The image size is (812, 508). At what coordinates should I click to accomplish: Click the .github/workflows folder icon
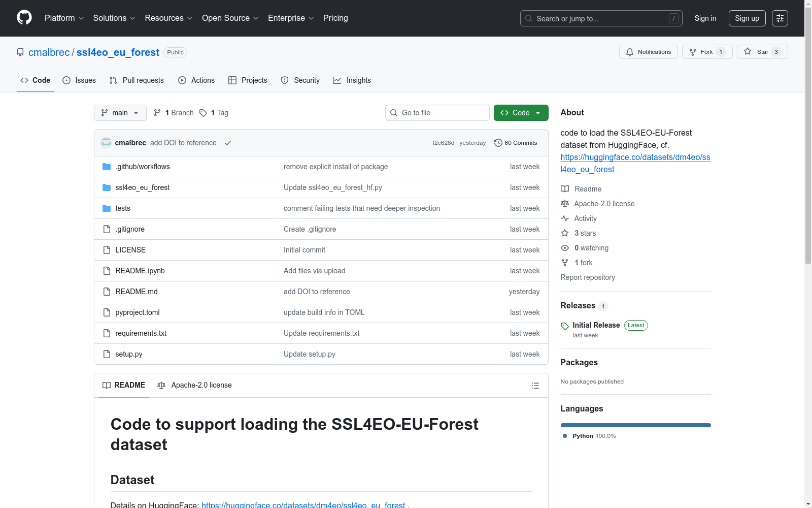107,167
